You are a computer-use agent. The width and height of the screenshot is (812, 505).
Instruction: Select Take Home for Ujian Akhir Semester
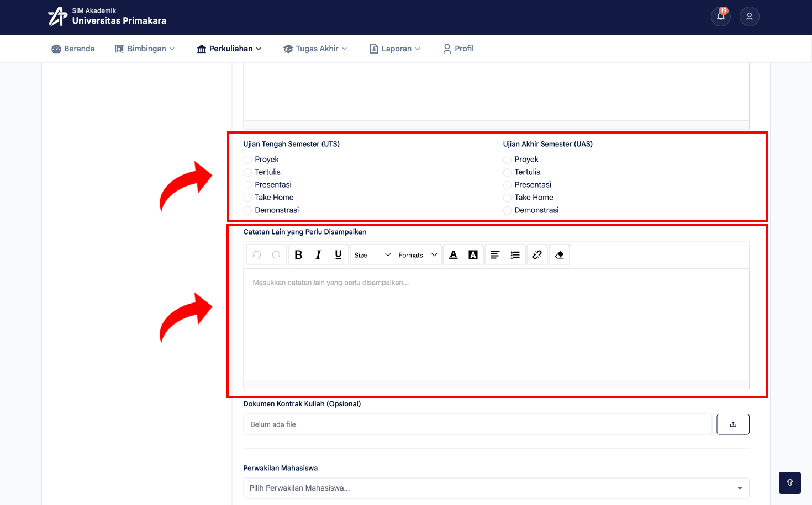tap(507, 198)
